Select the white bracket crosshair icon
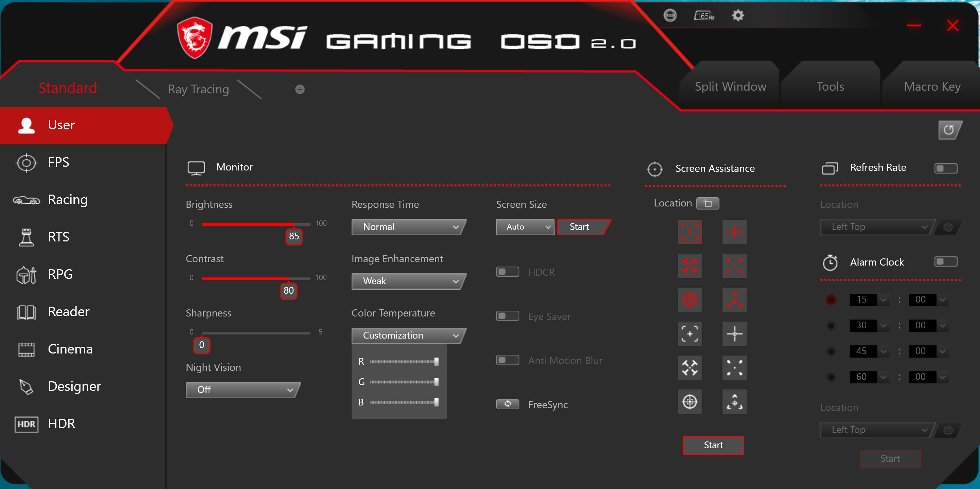The height and width of the screenshot is (489, 980). tap(690, 334)
